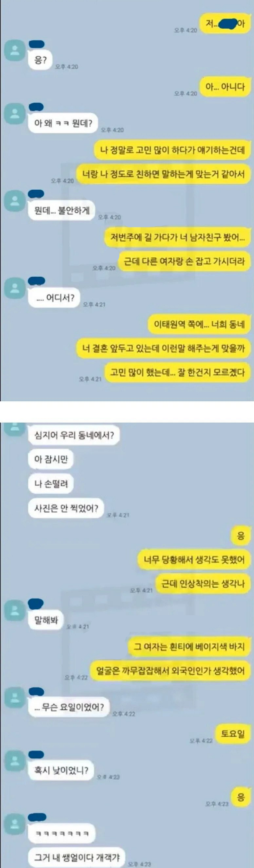Select the yellow bubble '아... 아니다'
This screenshot has width=254, height=868.
coord(225,87)
